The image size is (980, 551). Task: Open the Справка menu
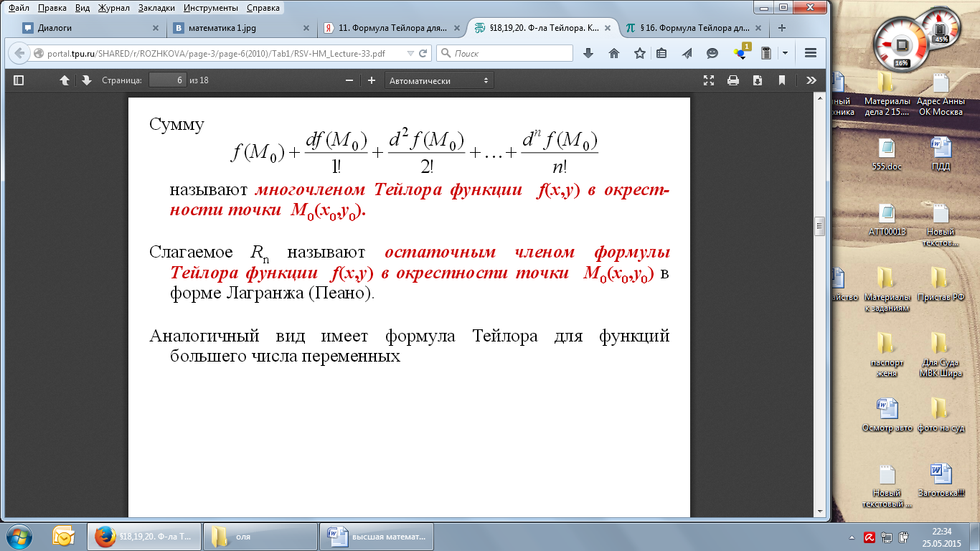[x=263, y=9]
